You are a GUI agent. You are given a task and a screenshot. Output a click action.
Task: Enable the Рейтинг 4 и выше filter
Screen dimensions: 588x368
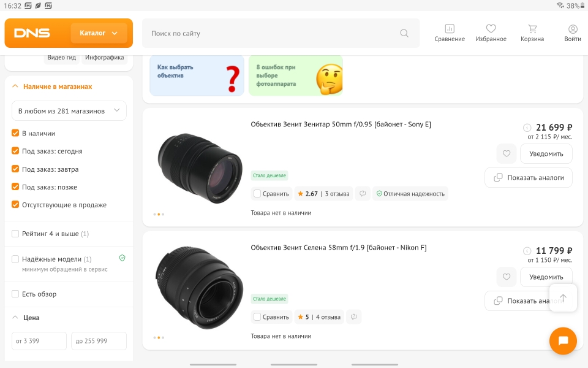click(x=16, y=234)
